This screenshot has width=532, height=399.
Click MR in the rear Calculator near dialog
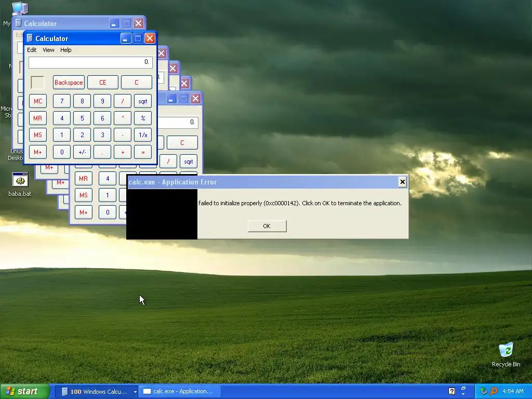click(84, 179)
